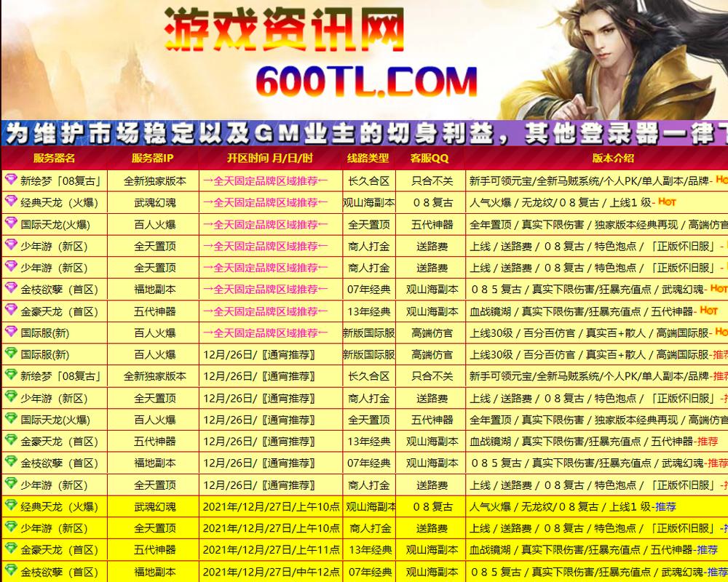728x582 pixels.
Task: Click HOT badge in 金豪天龙 pink-diamond row
Action: 709,311
